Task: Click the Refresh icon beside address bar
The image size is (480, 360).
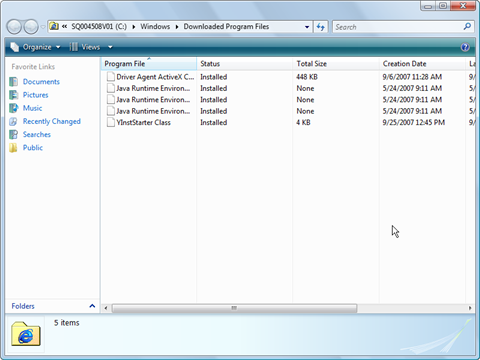Action: coord(321,27)
